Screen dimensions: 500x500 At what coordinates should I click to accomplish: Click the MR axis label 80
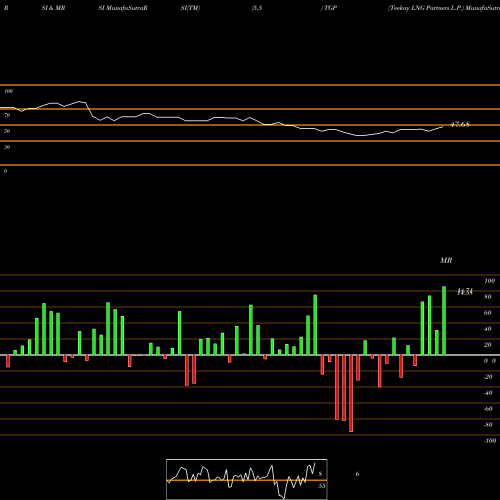tap(488, 297)
